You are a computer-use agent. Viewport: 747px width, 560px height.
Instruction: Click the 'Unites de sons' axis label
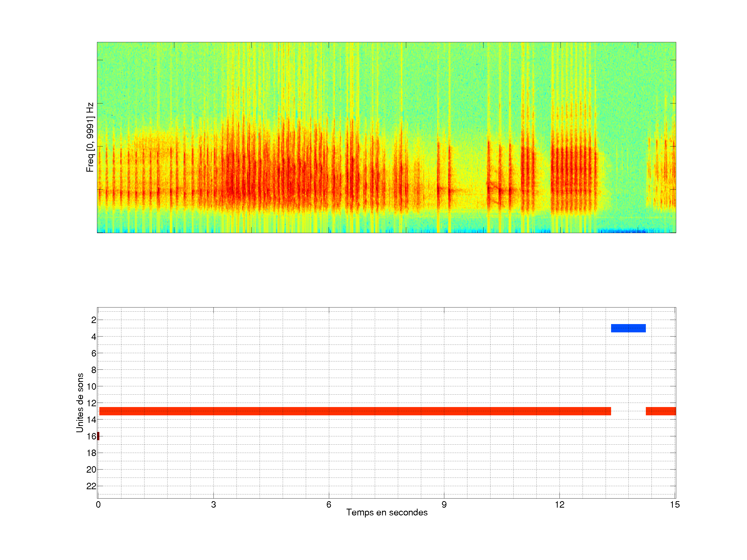pyautogui.click(x=80, y=403)
